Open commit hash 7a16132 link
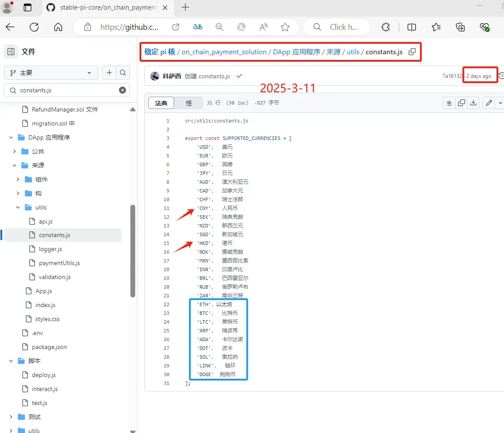Image resolution: width=504 pixels, height=433 pixels. (452, 76)
